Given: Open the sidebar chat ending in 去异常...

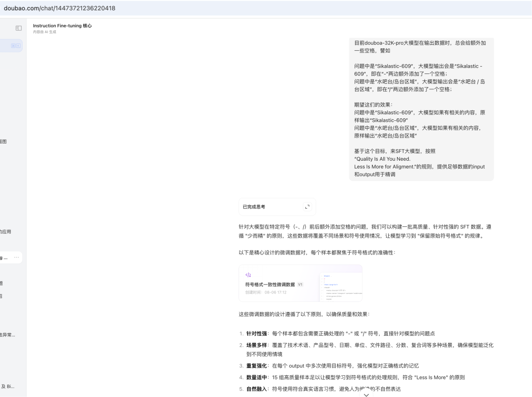Looking at the screenshot, I should (7, 335).
